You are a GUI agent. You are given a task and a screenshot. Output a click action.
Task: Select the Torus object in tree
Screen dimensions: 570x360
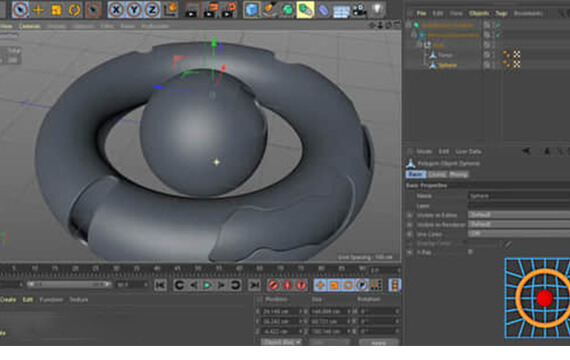pos(445,55)
